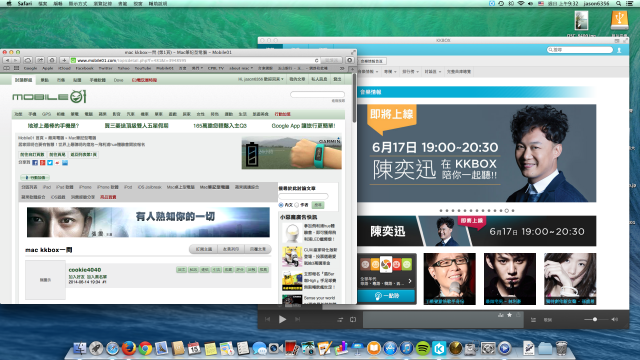This screenshot has width=640, height=360.
Task: Open the Safari downloads button
Action: (350, 60)
